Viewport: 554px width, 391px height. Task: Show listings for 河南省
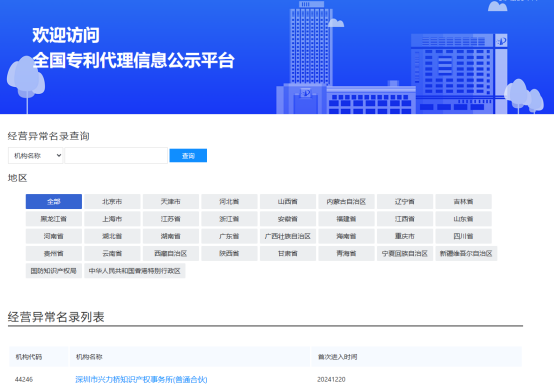point(54,236)
